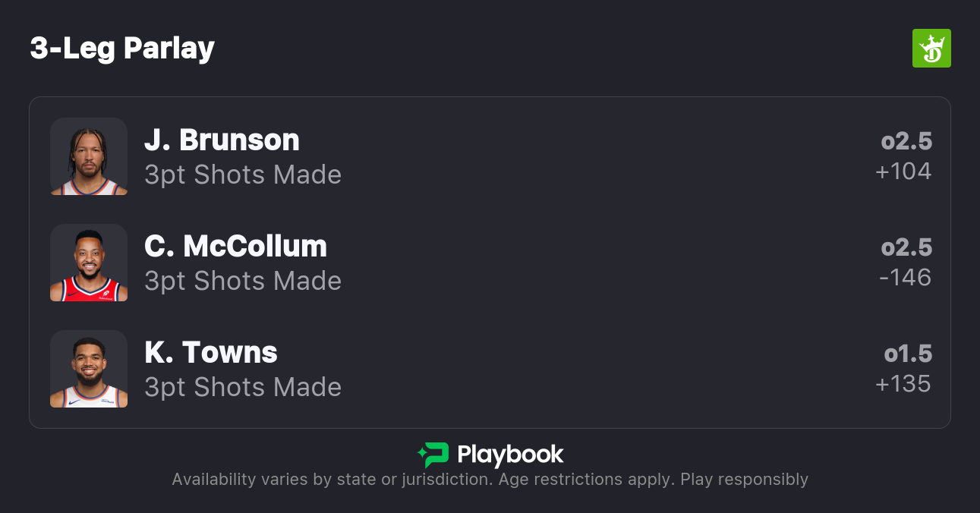Click the green Playbook logo icon
The image size is (980, 513).
[x=433, y=455]
